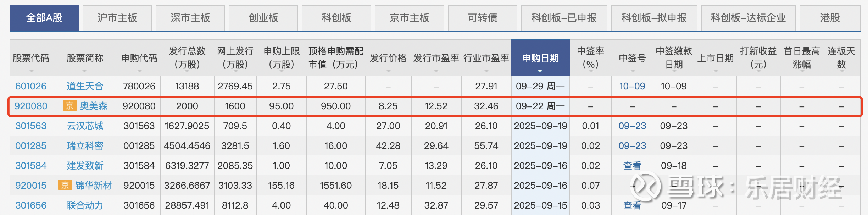The width and height of the screenshot is (868, 215).
Task: Switch to the 沪市主板 tab
Action: pyautogui.click(x=117, y=18)
